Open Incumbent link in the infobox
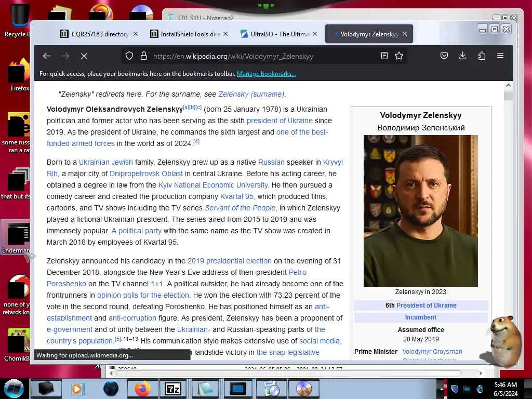 click(421, 317)
